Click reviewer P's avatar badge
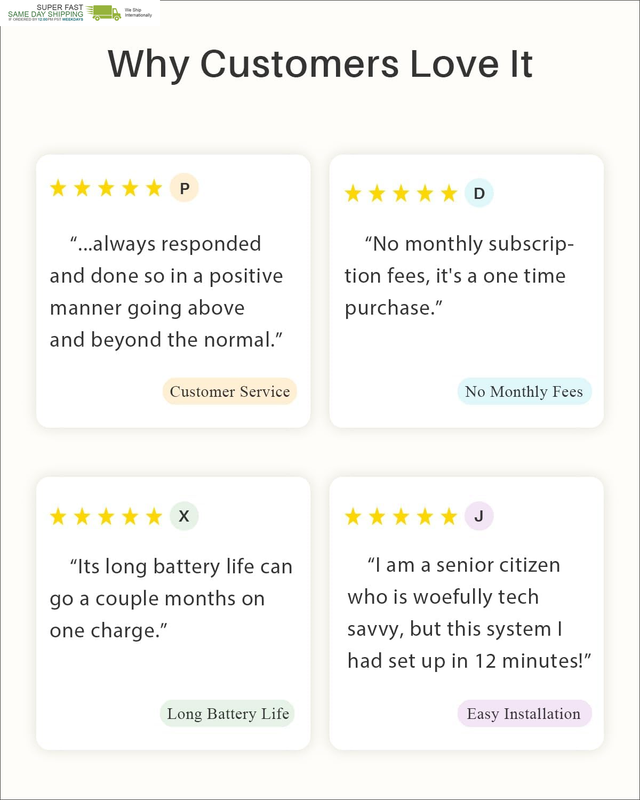This screenshot has height=800, width=640. coord(184,188)
